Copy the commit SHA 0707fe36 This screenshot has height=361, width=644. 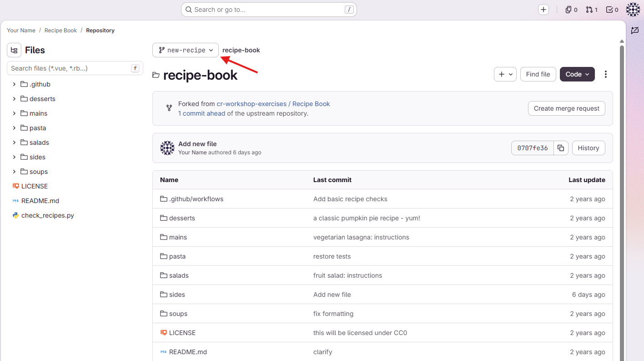click(561, 148)
